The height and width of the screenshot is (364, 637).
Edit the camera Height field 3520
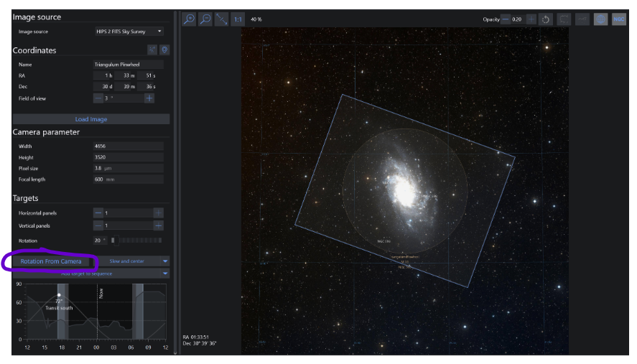click(129, 157)
